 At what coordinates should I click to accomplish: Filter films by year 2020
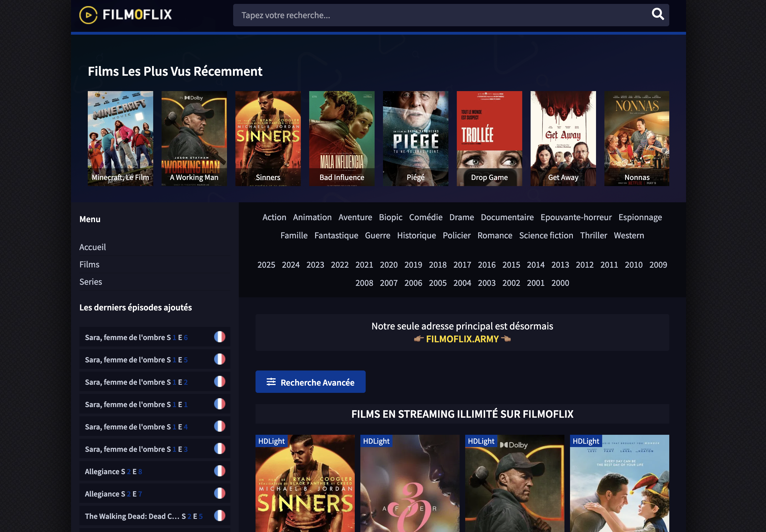pyautogui.click(x=389, y=265)
